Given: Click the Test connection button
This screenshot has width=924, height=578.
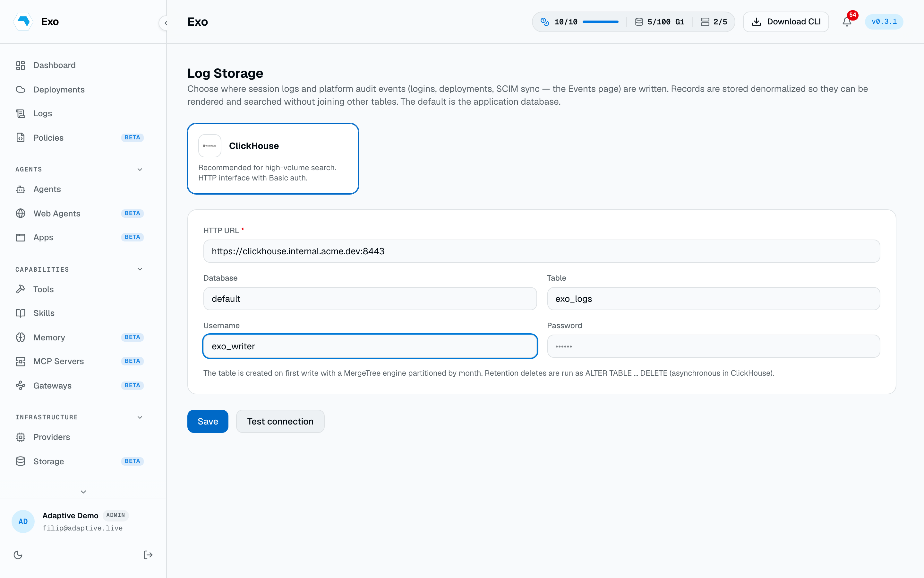Looking at the screenshot, I should tap(280, 421).
